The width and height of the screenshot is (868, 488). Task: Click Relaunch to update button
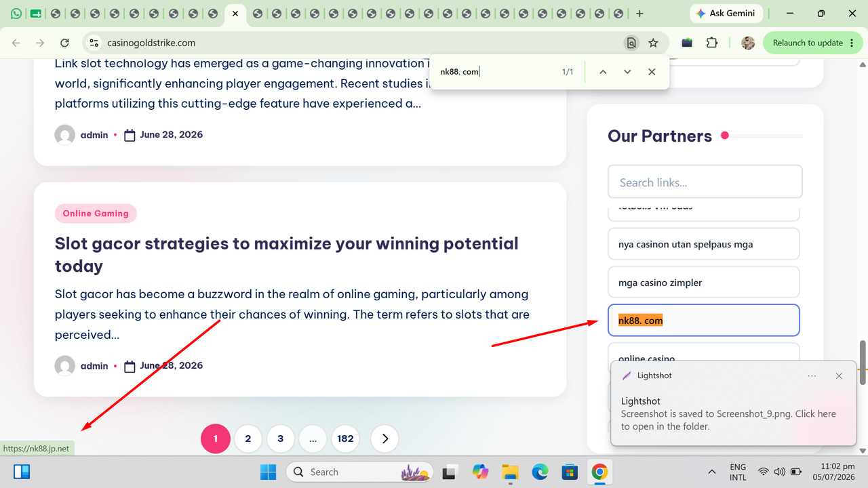(807, 43)
